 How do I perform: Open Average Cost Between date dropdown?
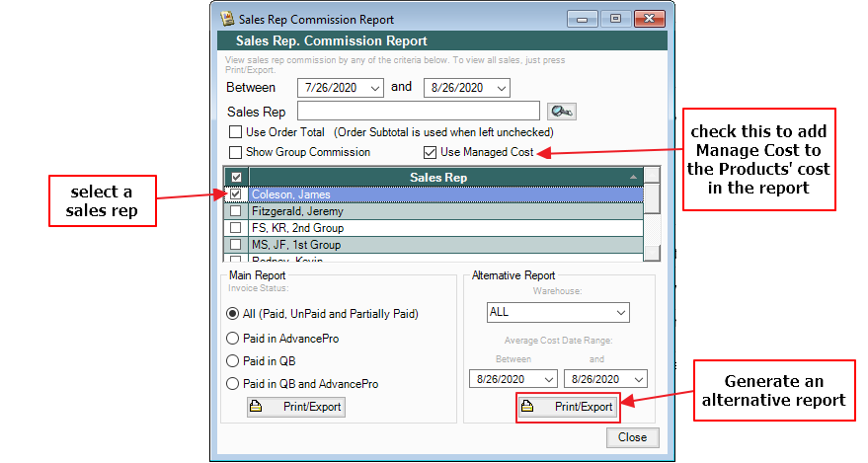(x=547, y=379)
